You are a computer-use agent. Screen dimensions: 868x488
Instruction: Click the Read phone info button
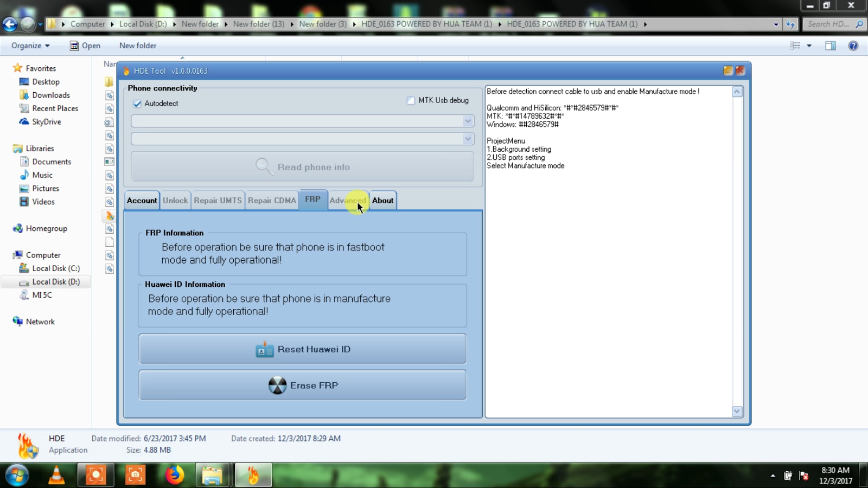(302, 166)
